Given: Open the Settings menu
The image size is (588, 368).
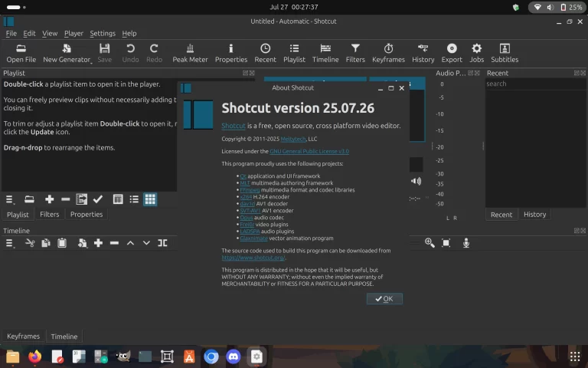Looking at the screenshot, I should tap(103, 34).
